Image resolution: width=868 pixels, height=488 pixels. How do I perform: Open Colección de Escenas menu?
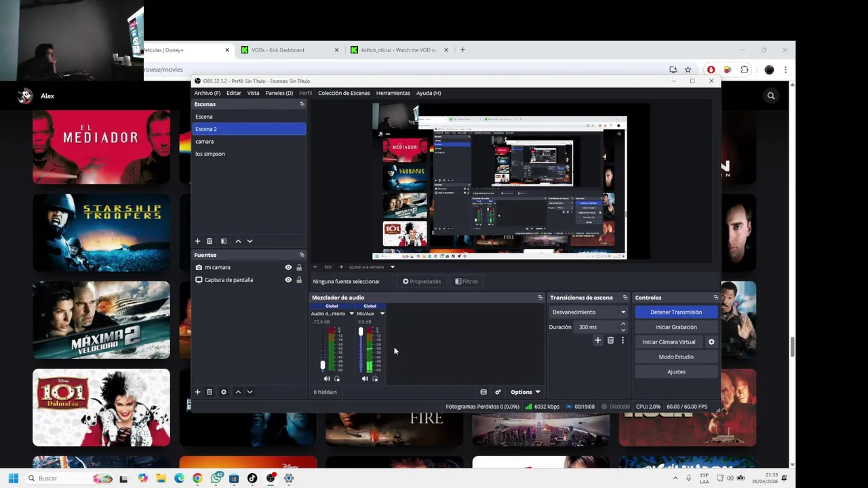point(344,93)
